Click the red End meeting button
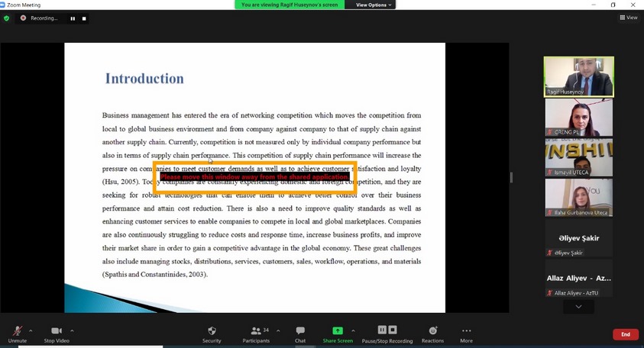Image resolution: width=644 pixels, height=348 pixels. [x=625, y=334]
